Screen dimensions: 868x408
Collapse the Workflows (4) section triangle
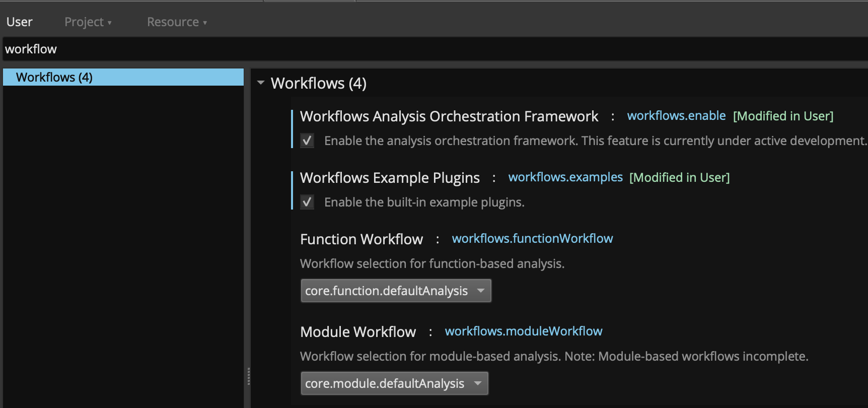point(261,83)
